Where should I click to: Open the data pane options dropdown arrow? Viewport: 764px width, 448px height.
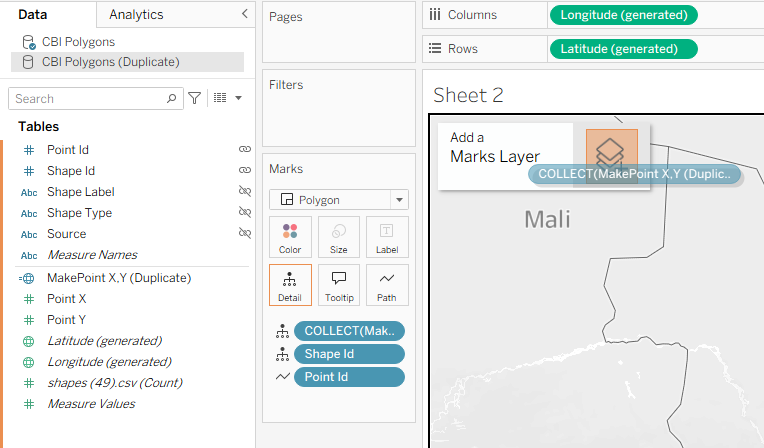click(x=238, y=98)
